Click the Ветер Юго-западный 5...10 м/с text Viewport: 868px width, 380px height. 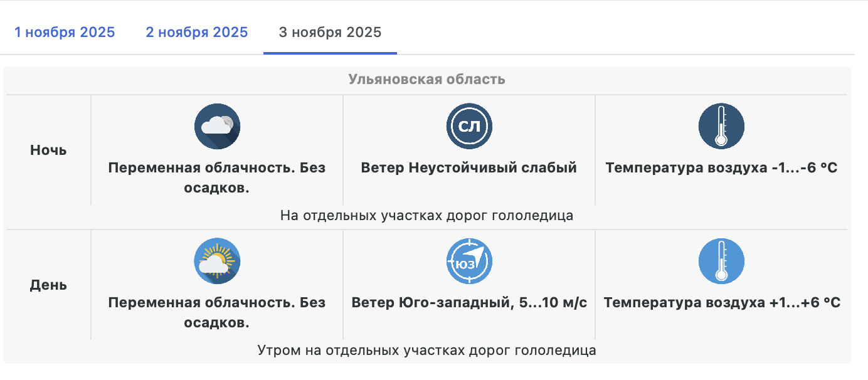coord(469,303)
